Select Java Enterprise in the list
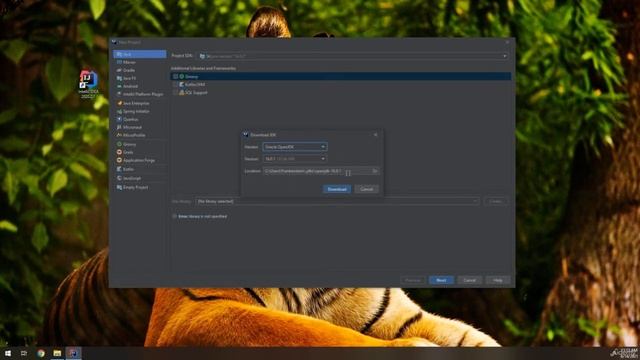The image size is (640, 360). [140, 103]
